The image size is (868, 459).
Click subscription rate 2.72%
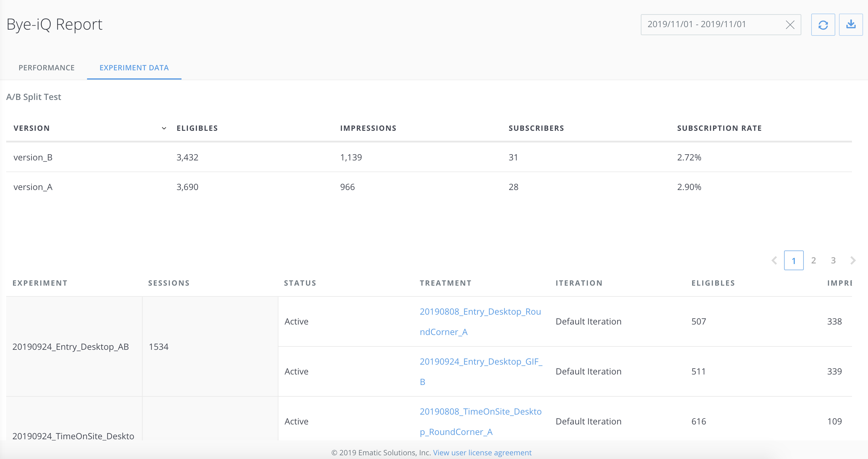pos(689,157)
